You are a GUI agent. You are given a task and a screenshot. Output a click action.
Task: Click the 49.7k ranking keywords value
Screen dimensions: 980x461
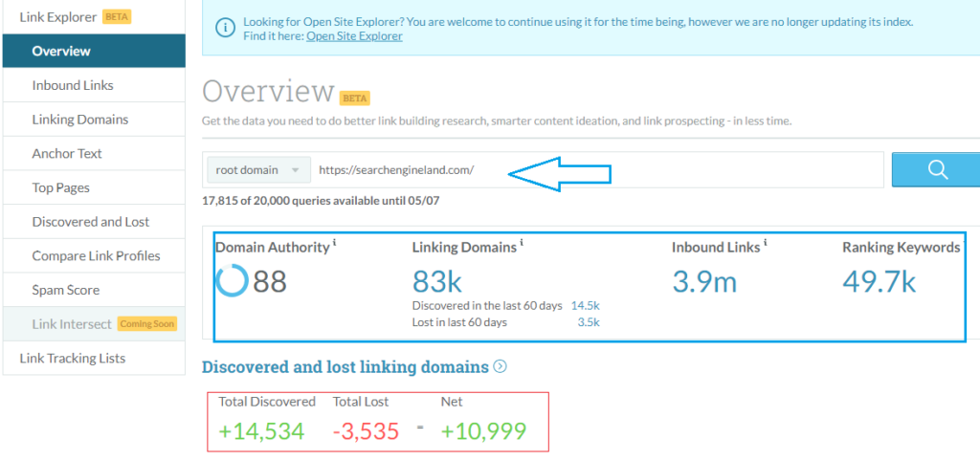pos(879,281)
